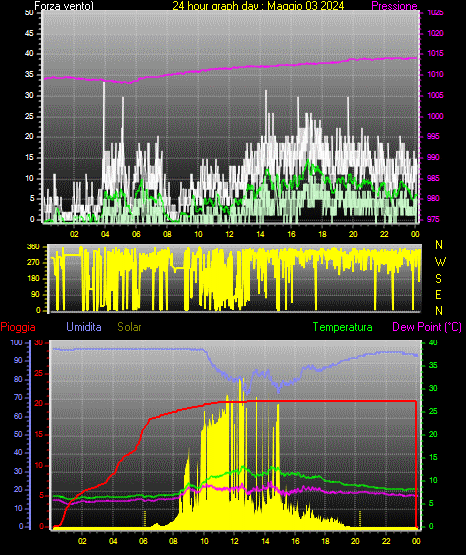Viewport: 466px width, 555px height.
Task: Click the Pressione legend label
Action: [x=394, y=6]
